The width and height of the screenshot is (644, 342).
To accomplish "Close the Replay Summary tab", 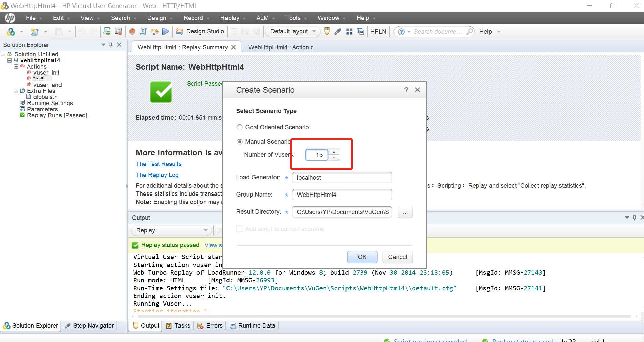I will [233, 47].
